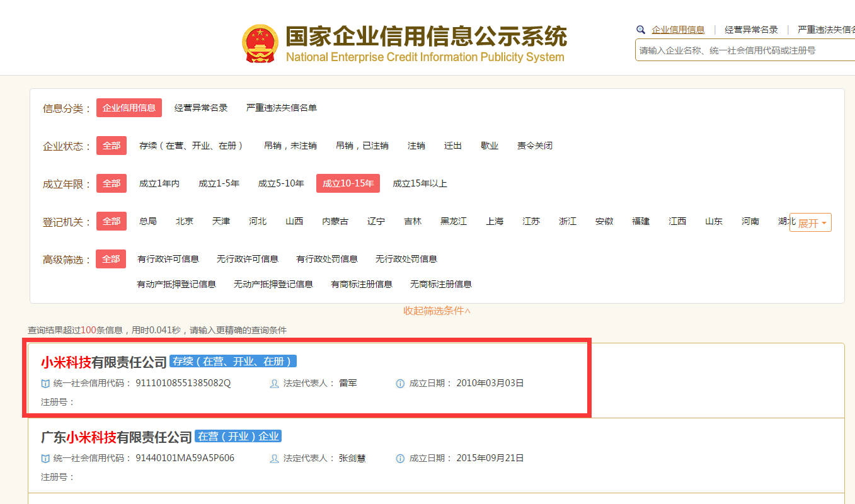Click founding date icon beside 2015年09月21日
Viewport: 855px width, 504px height.
[x=400, y=459]
